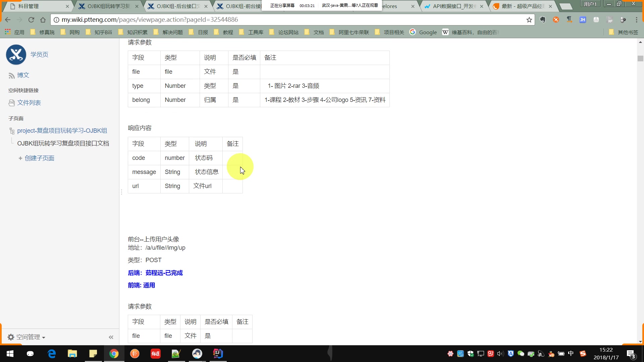Switch to the 科目管理 tab
The width and height of the screenshot is (644, 362).
[x=29, y=6]
